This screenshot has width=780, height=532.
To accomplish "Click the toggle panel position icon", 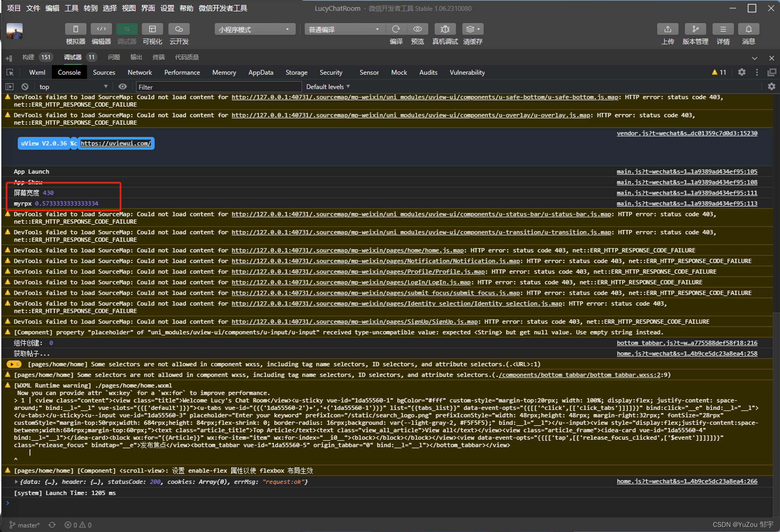I will point(9,58).
